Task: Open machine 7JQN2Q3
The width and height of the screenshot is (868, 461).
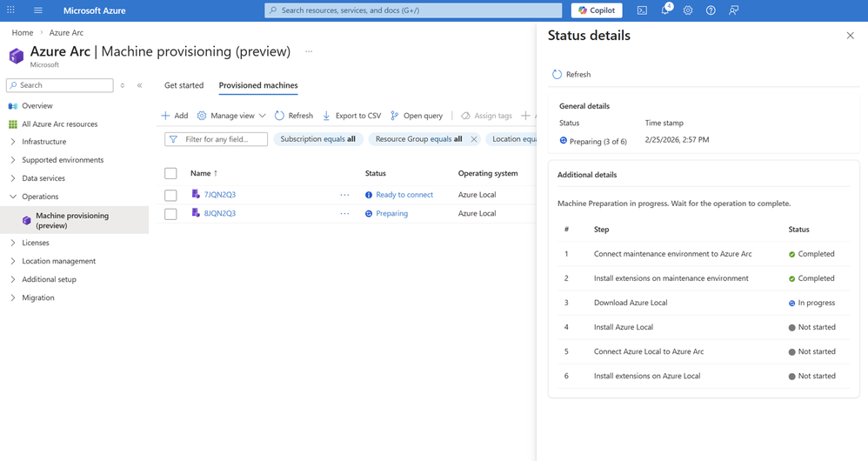Action: tap(220, 194)
